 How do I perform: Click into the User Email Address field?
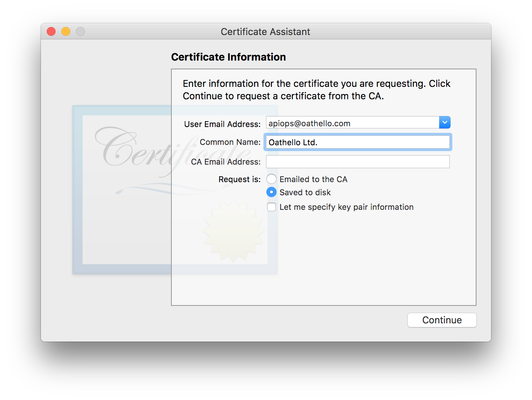[x=352, y=123]
